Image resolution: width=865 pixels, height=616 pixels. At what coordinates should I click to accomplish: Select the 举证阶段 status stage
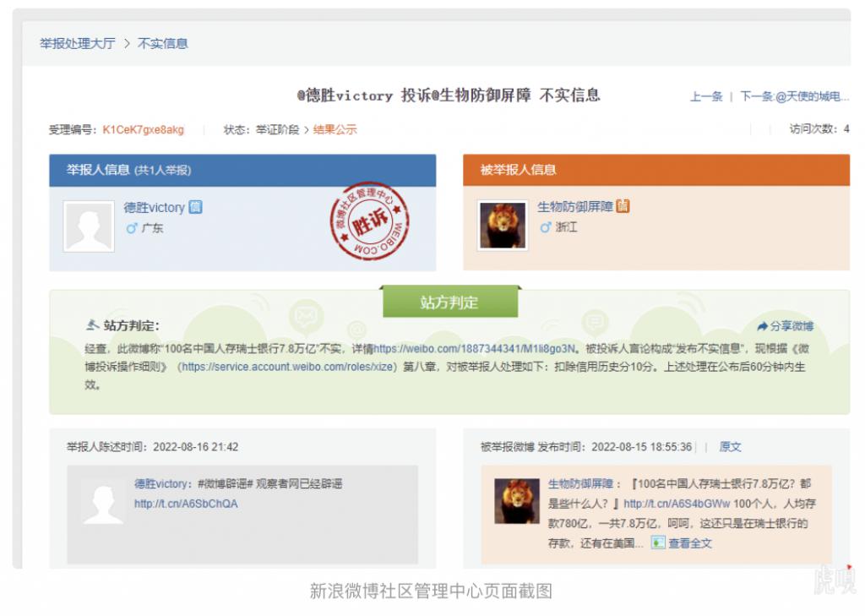[278, 129]
